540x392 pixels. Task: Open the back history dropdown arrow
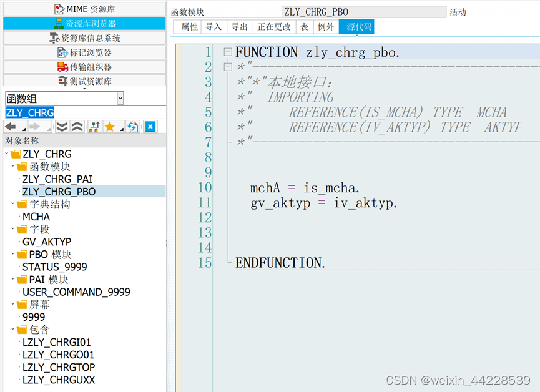click(x=24, y=129)
